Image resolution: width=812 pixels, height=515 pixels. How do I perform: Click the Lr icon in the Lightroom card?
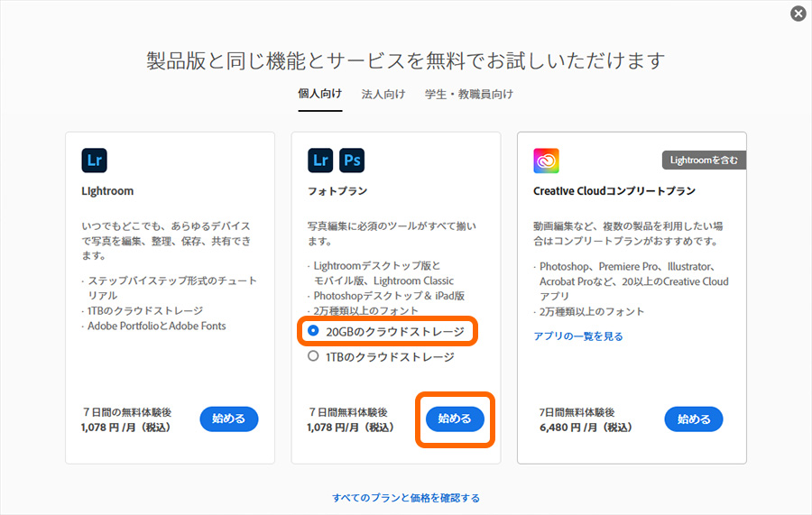[x=94, y=161]
